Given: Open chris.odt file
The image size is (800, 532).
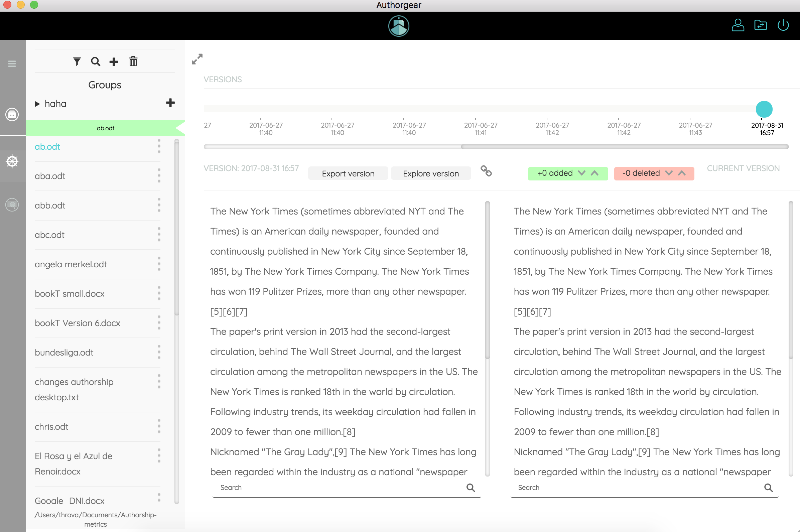Looking at the screenshot, I should (51, 427).
